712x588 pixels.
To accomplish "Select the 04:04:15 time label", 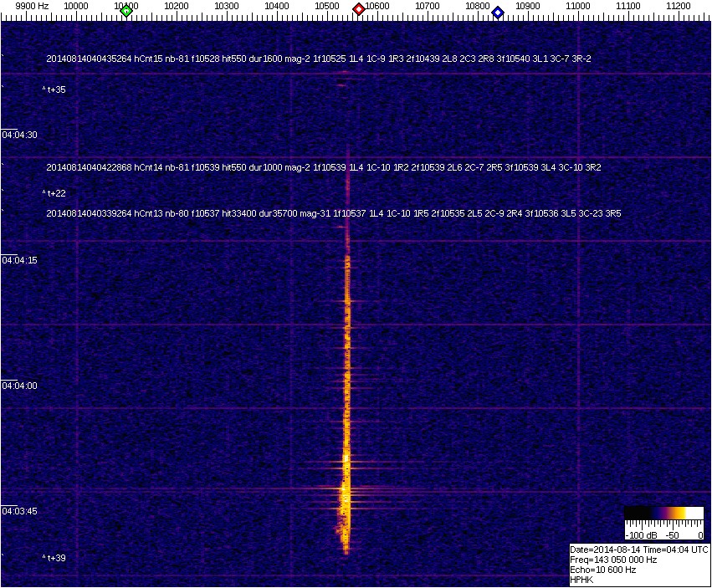I will [x=19, y=260].
